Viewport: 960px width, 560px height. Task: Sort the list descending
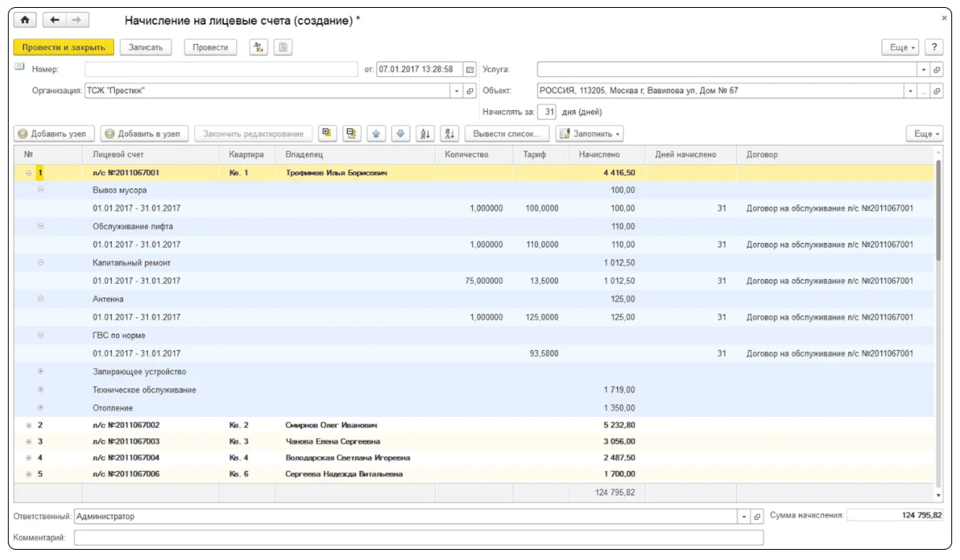pyautogui.click(x=450, y=134)
